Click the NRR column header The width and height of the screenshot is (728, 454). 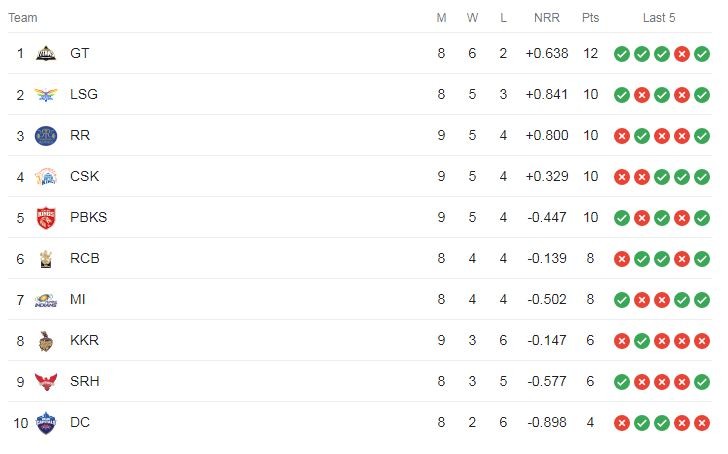pos(546,18)
